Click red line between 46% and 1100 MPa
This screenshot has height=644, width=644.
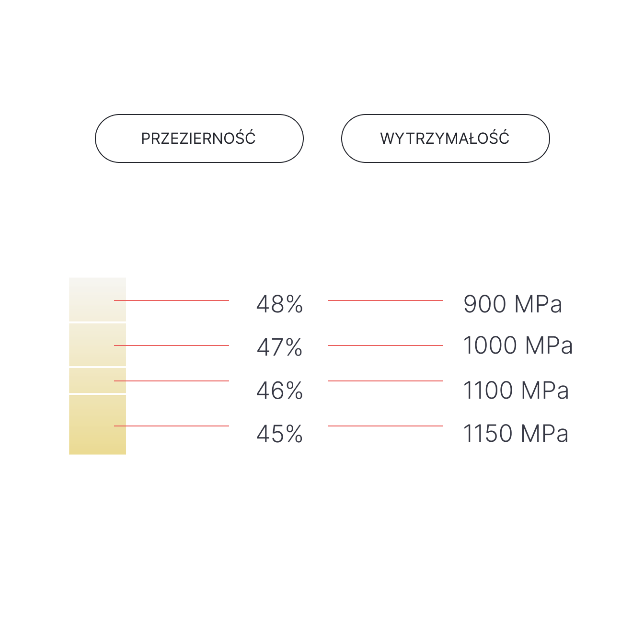(385, 381)
